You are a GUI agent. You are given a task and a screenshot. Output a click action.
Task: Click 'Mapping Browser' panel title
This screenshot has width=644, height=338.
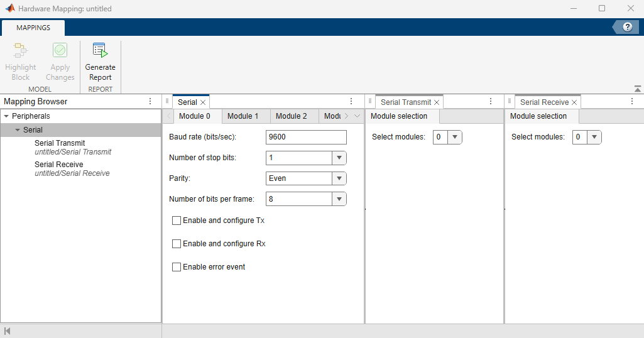[35, 101]
